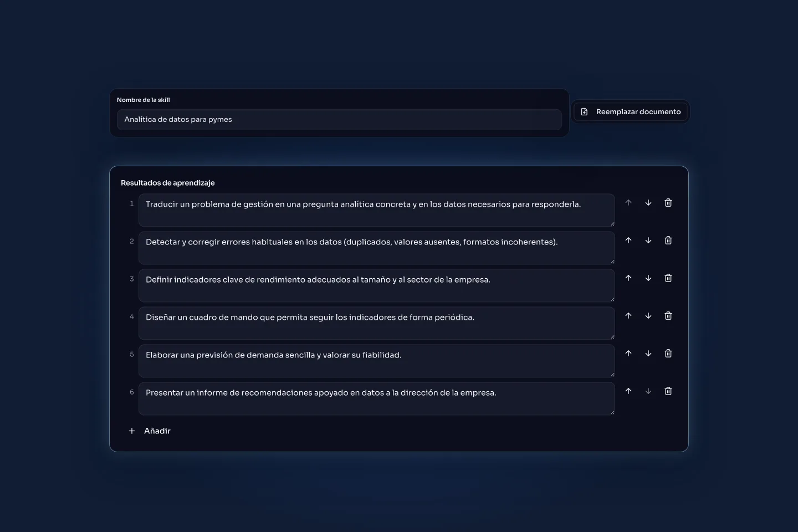Delete the 'Elaborar una previsión de demanda' outcome
Screen dimensions: 798x532
(668, 354)
